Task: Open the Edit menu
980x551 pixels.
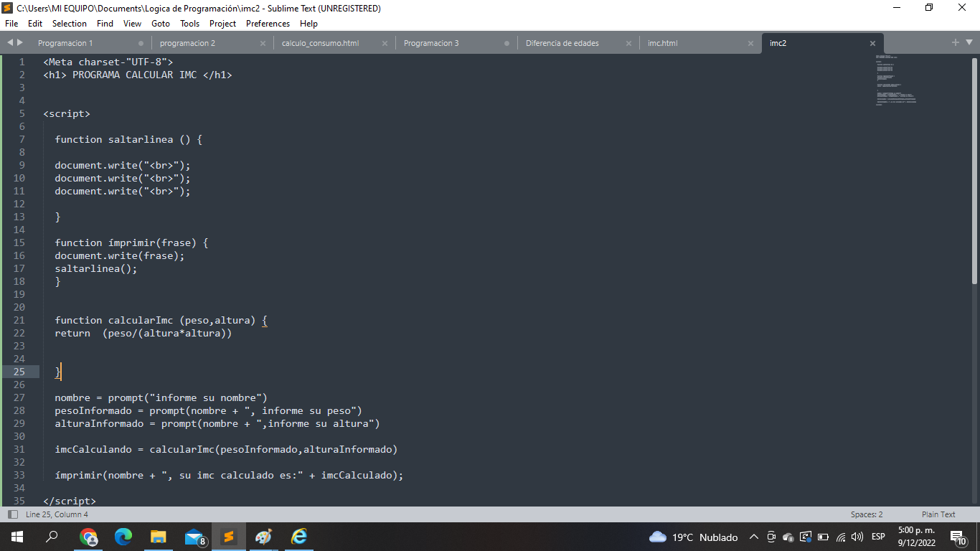Action: 35,24
